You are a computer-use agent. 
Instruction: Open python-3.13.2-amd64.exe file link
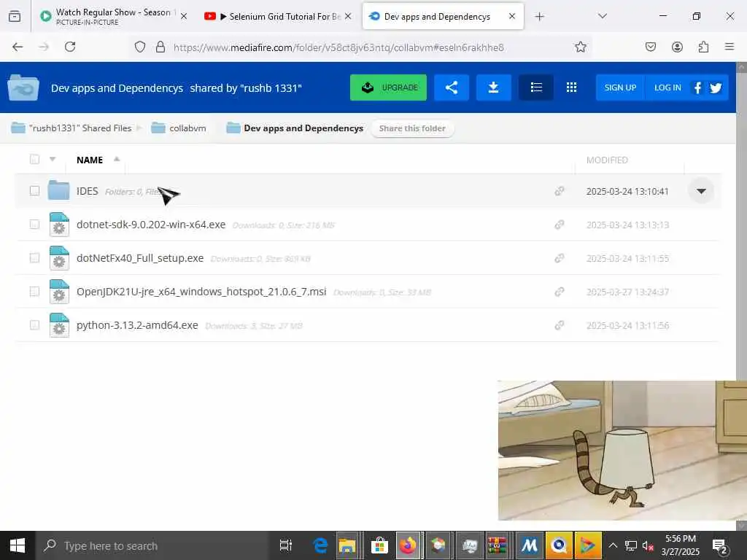[x=137, y=325]
